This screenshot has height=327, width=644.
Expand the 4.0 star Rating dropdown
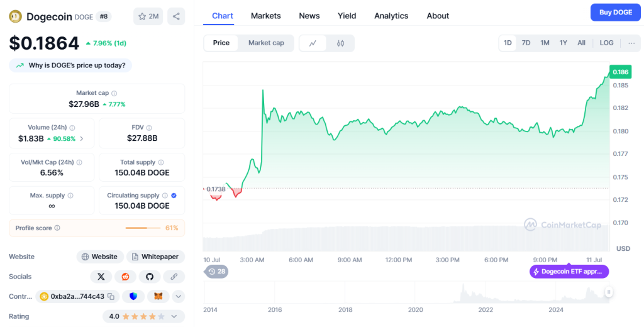(174, 316)
